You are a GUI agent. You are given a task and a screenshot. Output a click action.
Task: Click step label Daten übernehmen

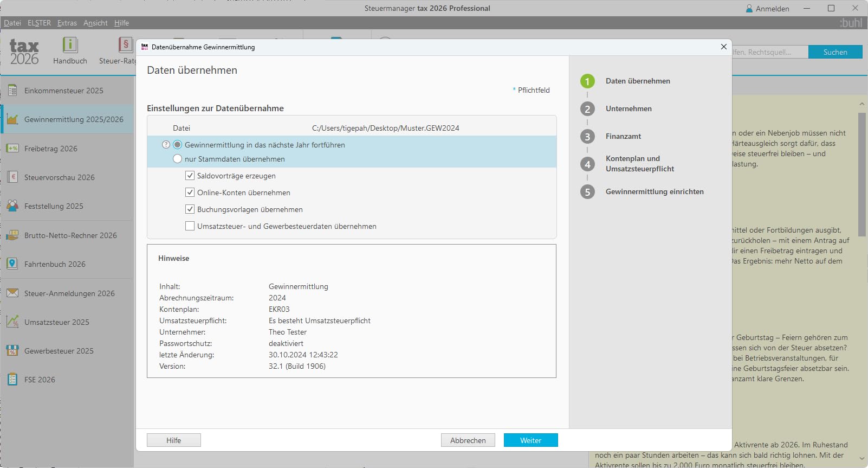[x=638, y=81]
